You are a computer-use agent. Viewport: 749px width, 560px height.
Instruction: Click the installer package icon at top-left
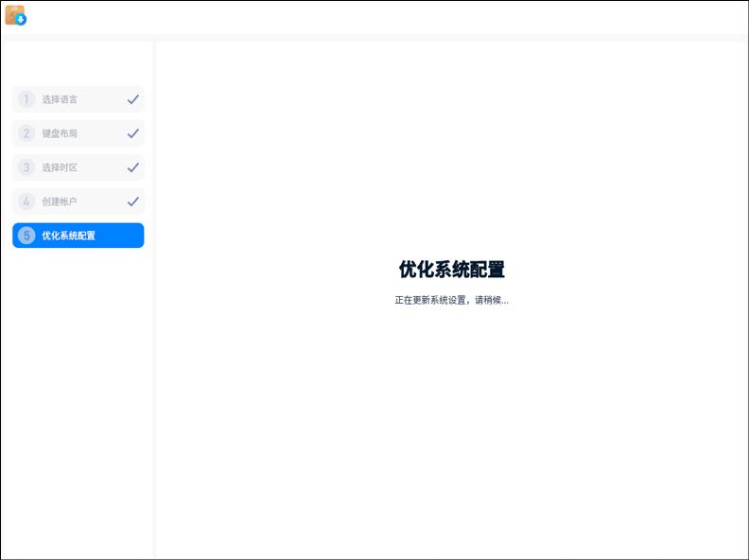pos(15,15)
